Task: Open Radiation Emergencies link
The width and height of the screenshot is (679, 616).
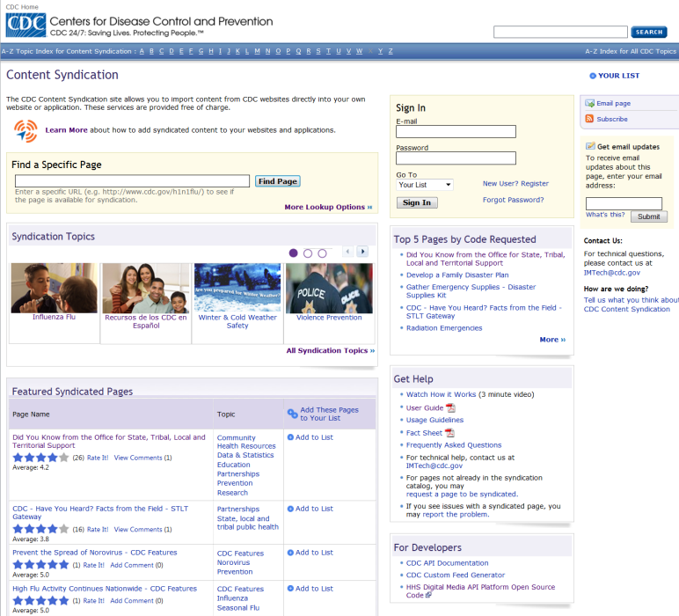Action: point(444,328)
